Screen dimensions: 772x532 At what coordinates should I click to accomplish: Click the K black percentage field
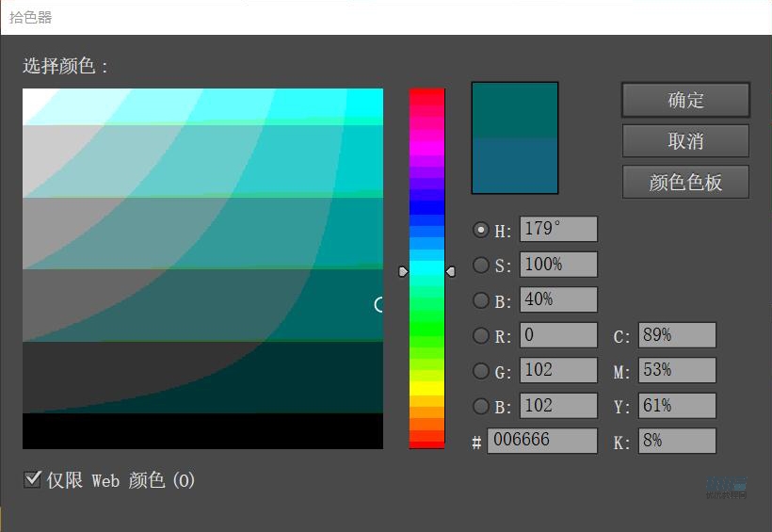pyautogui.click(x=676, y=441)
